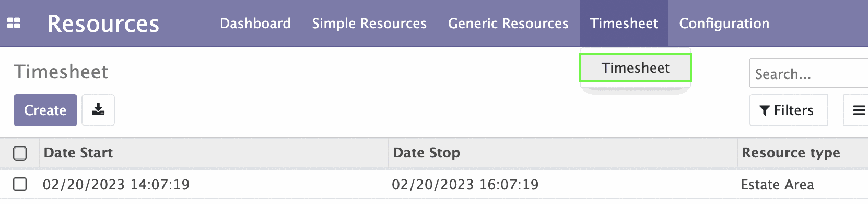
Task: Check the 02/20/2023 14:07:19 row checkbox
Action: (20, 184)
